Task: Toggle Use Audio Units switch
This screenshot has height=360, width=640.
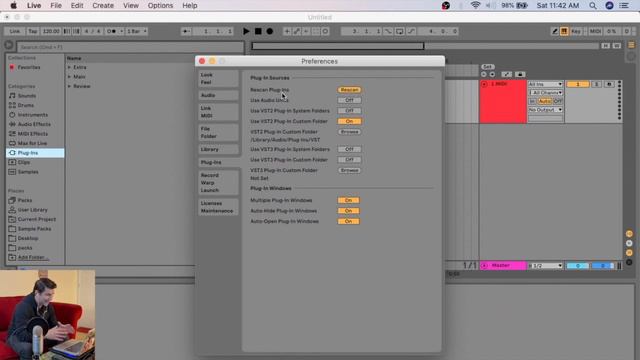Action: (x=349, y=100)
